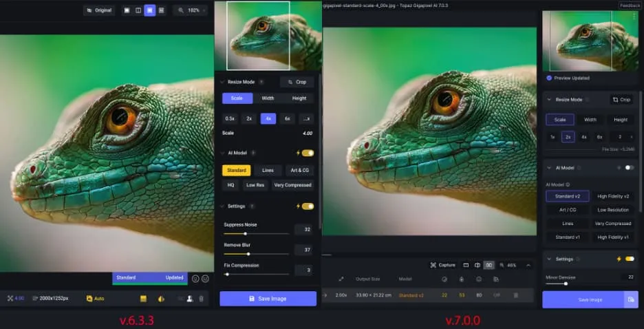Viewport: 644px width, 329px height.
Task: Adjust the Suppress Noise slider
Action: (245, 233)
